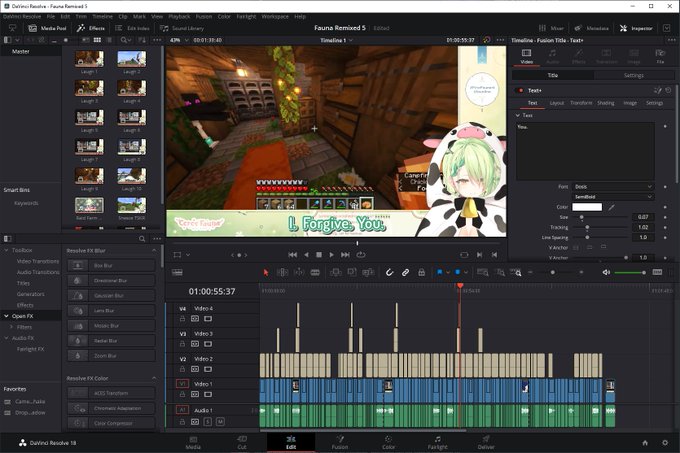This screenshot has height=453, width=680.
Task: Click the Replace Clip icon in timeline toolbar
Action: [x=368, y=272]
